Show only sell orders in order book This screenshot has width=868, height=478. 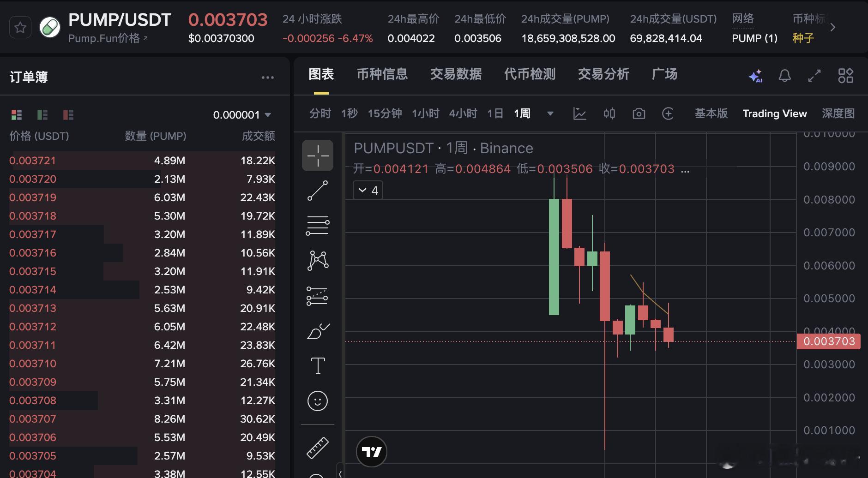pos(68,114)
